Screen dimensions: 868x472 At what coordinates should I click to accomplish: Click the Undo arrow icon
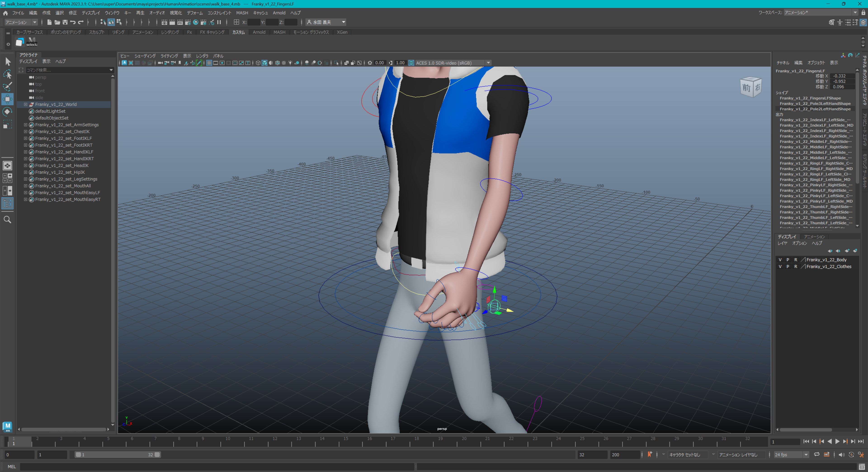(x=73, y=22)
